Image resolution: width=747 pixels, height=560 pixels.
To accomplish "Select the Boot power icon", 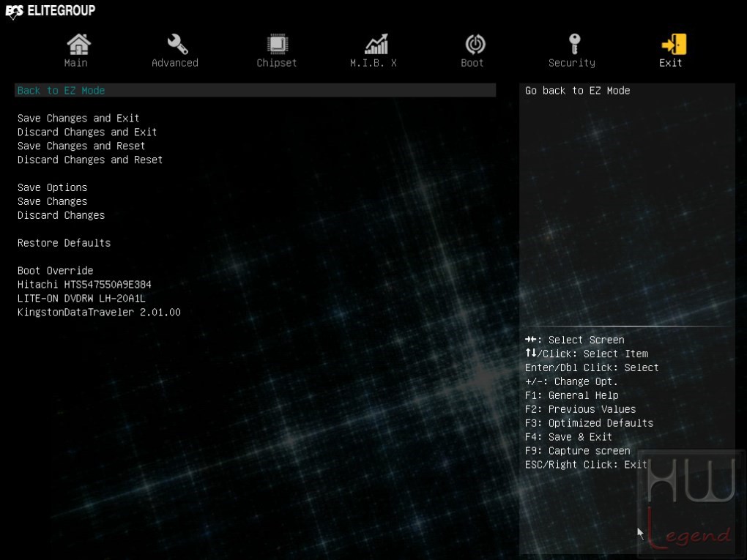I will (x=475, y=44).
